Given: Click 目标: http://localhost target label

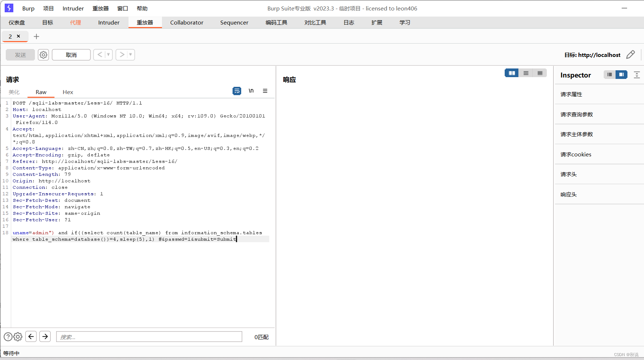Looking at the screenshot, I should coord(592,55).
